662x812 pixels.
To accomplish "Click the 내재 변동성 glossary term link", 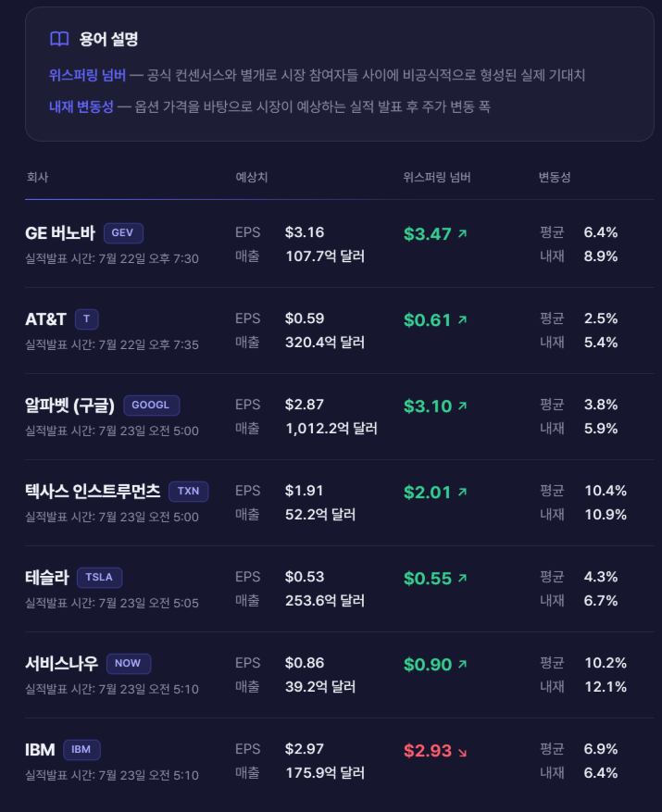I will pyautogui.click(x=81, y=106).
